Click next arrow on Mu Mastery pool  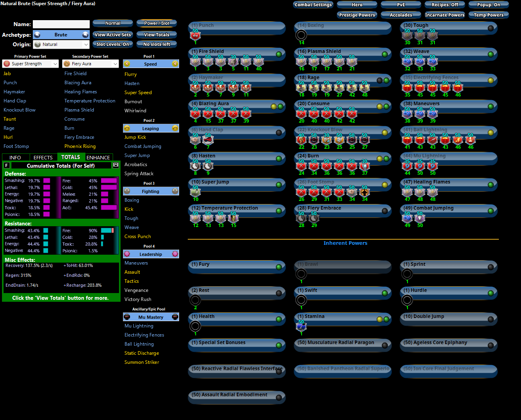[175, 317]
